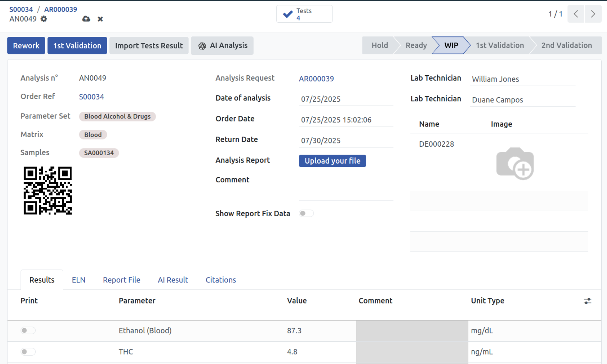This screenshot has width=607, height=364.
Task: Select the Hold status stage
Action: tap(379, 45)
